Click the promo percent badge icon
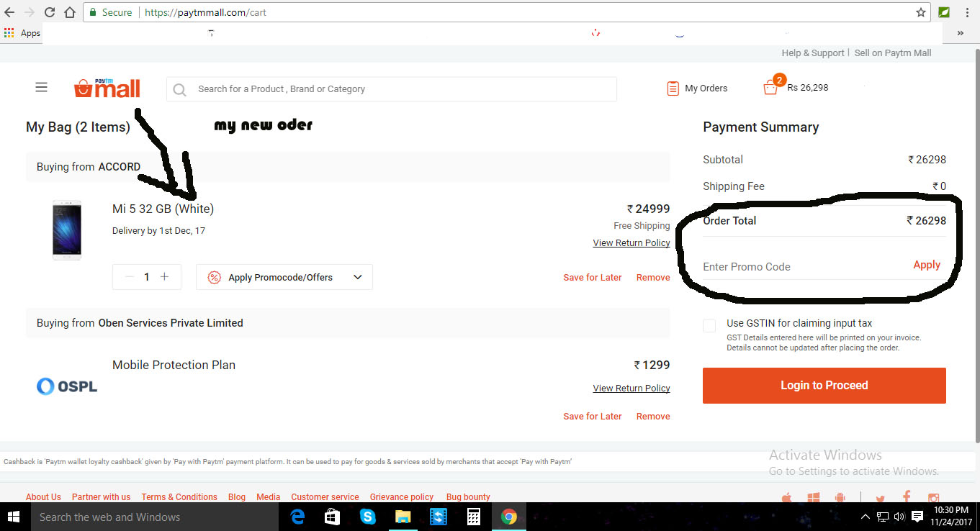The width and height of the screenshot is (980, 531). coord(214,278)
